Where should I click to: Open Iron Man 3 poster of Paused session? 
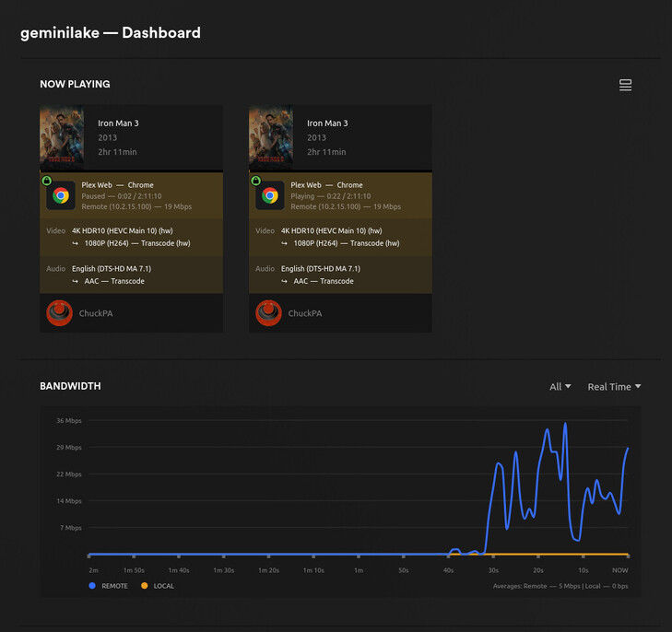click(62, 137)
